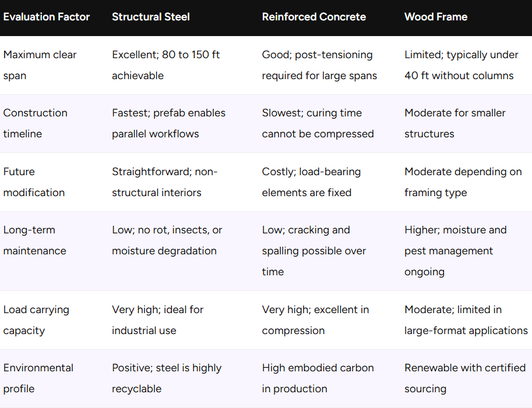532x408 pixels.
Task: Click the Load carrying capacity row label
Action: (36, 320)
